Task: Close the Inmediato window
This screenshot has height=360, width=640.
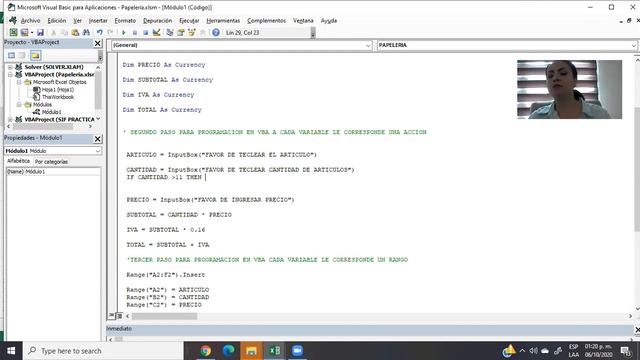Action: click(637, 329)
